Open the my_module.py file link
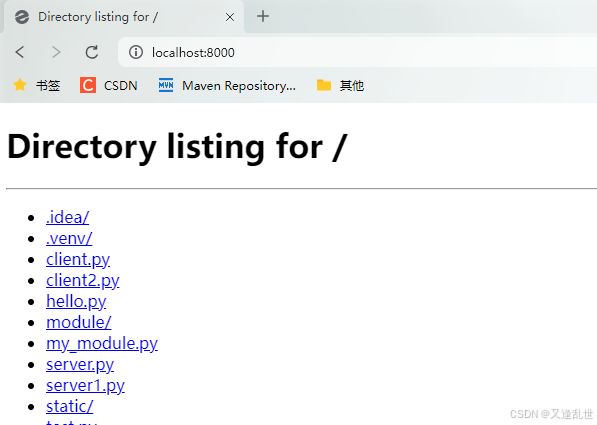The image size is (597, 425). point(102,344)
